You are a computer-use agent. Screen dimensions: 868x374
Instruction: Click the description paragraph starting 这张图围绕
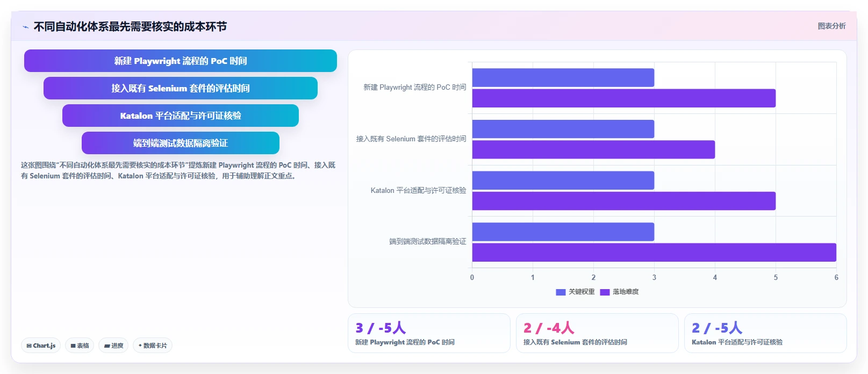(178, 170)
